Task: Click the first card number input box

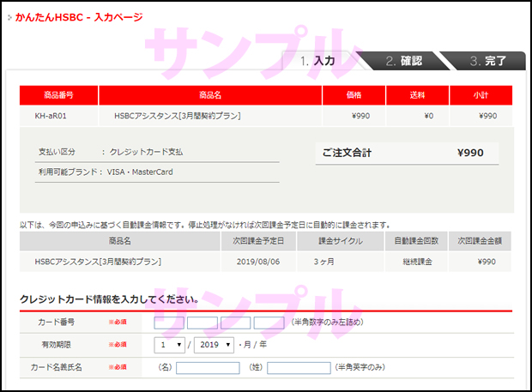Action: click(x=169, y=323)
